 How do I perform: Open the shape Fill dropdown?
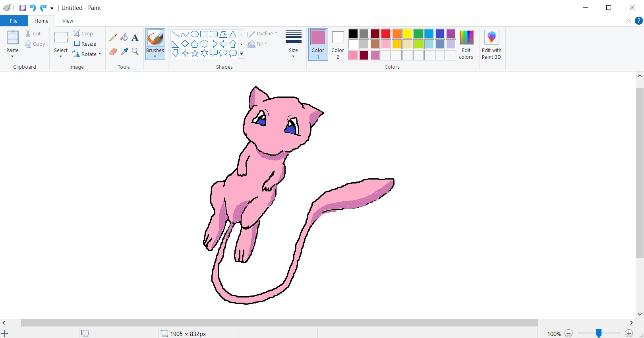pyautogui.click(x=257, y=44)
